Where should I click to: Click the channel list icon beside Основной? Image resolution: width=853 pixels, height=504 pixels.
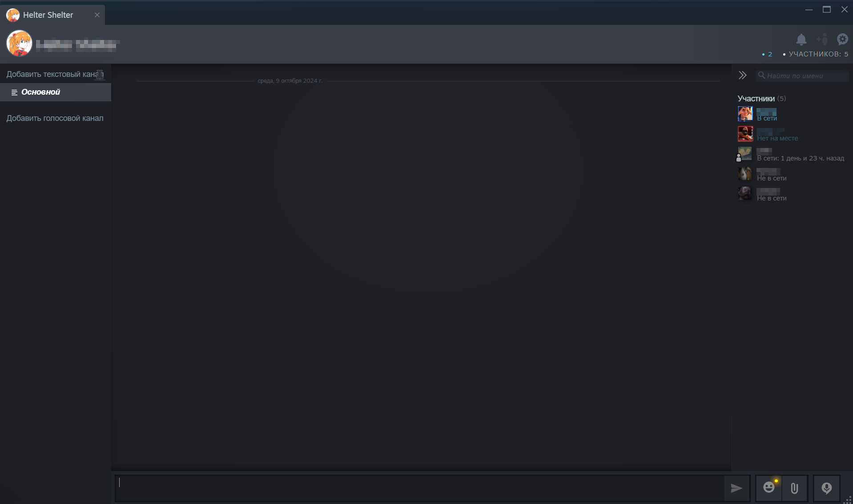14,92
